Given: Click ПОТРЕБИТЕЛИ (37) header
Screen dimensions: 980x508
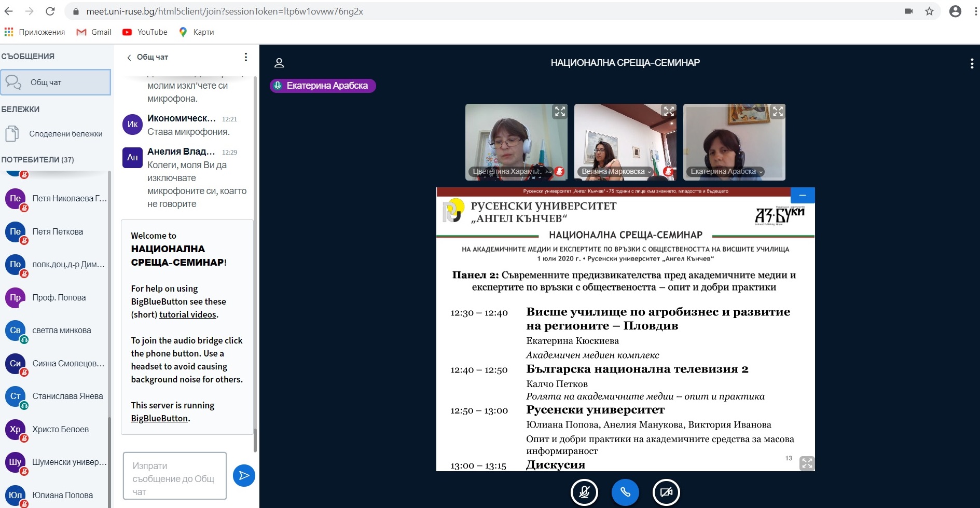Looking at the screenshot, I should 37,160.
